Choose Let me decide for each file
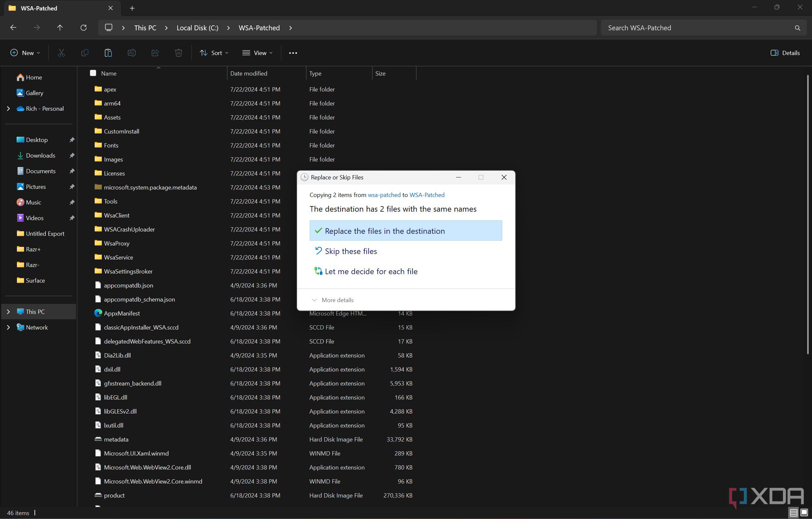 point(406,271)
